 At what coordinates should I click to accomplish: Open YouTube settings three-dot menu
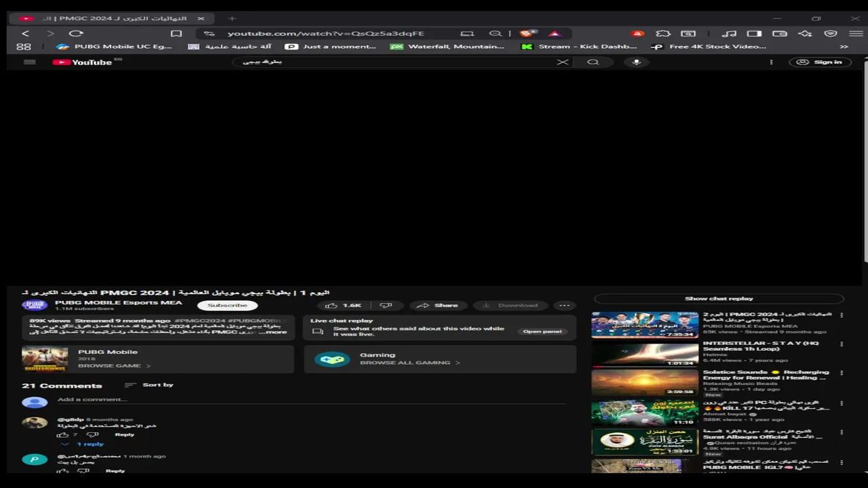coord(771,62)
